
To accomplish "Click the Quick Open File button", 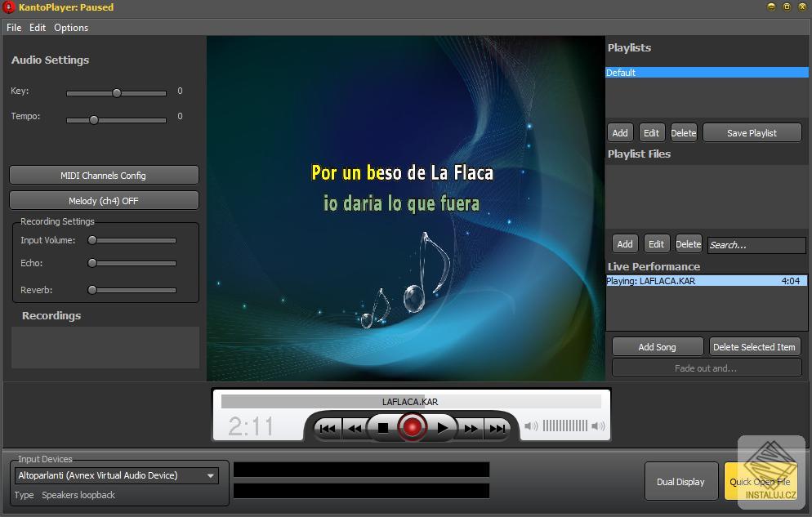I will tap(761, 481).
